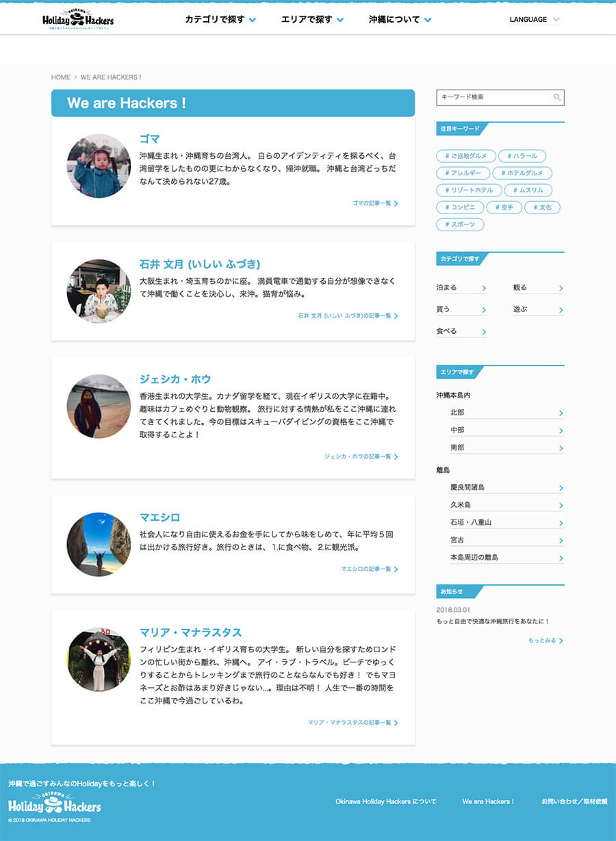The image size is (616, 841).
Task: Select the 北部 area link
Action: tap(506, 413)
